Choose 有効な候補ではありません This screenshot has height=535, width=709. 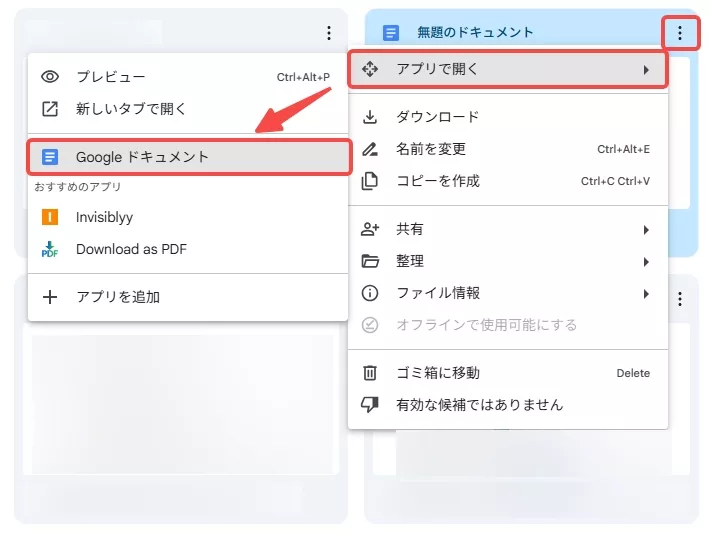click(508, 405)
